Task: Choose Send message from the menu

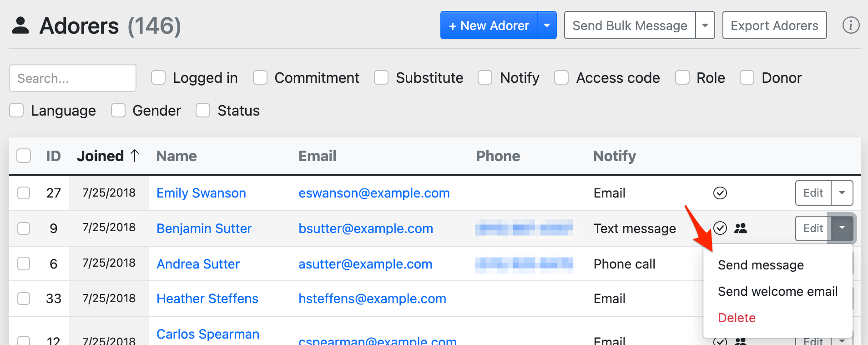Action: click(761, 265)
